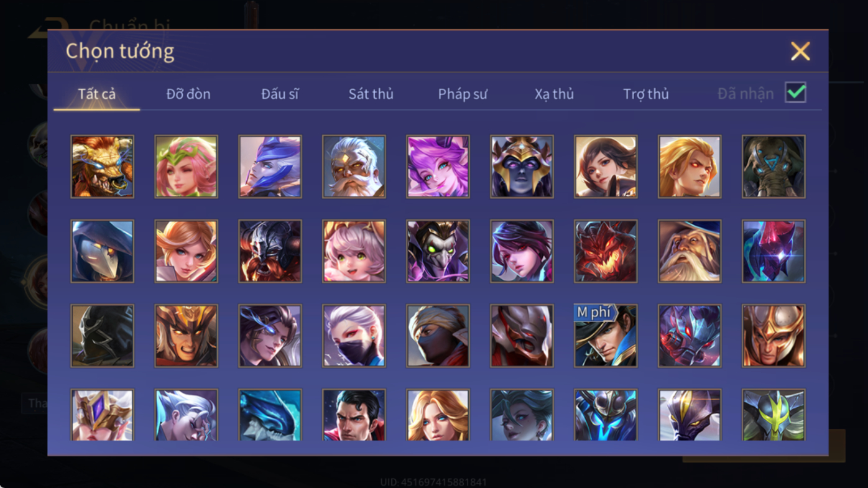Toggle the "Đã nhận" checkbox

795,93
